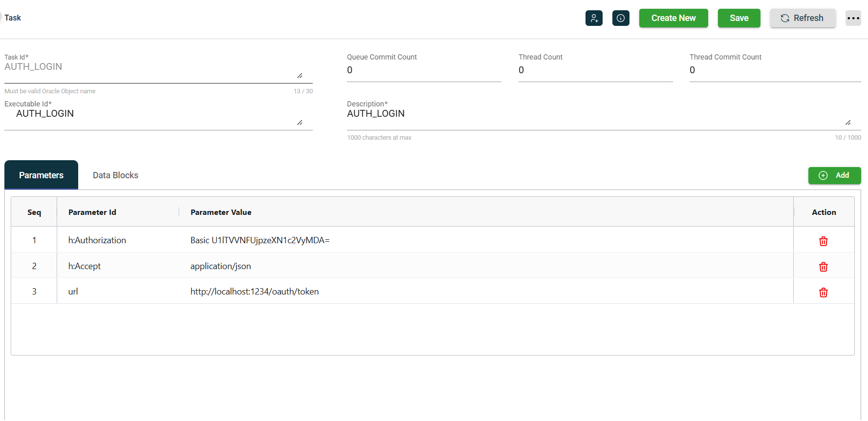Select the Parameters tab
Screen dimensions: 868x421
41,175
